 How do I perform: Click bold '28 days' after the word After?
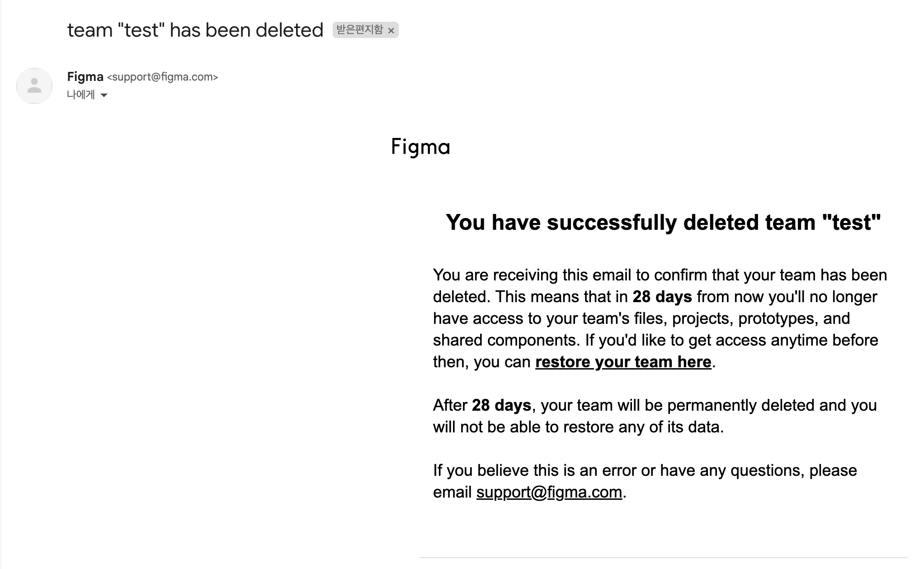tap(501, 405)
